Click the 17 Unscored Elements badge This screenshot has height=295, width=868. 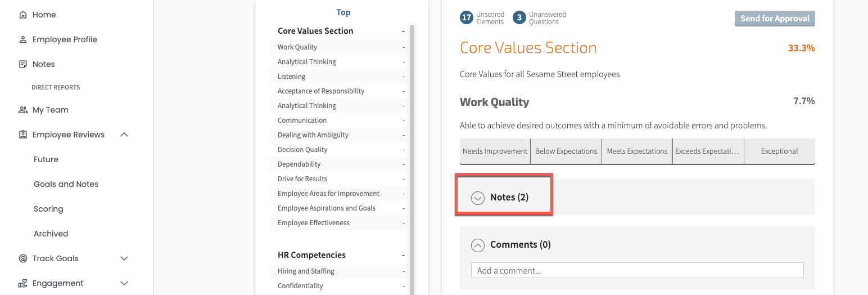tap(466, 18)
